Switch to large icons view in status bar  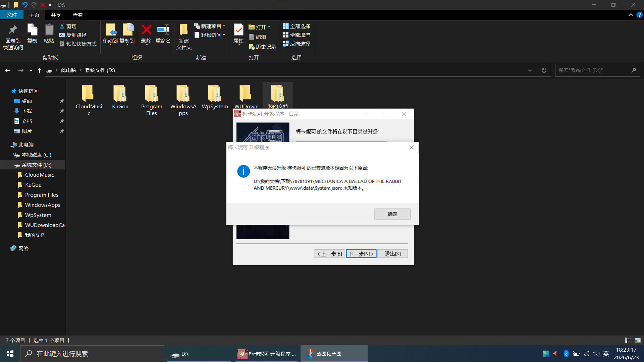pyautogui.click(x=638, y=340)
